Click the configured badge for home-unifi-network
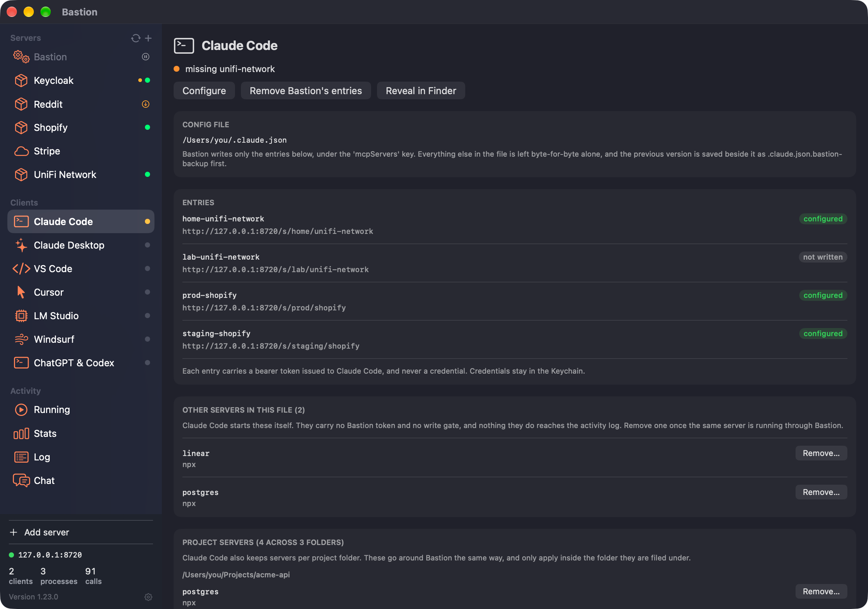Viewport: 868px width, 609px height. pyautogui.click(x=823, y=219)
